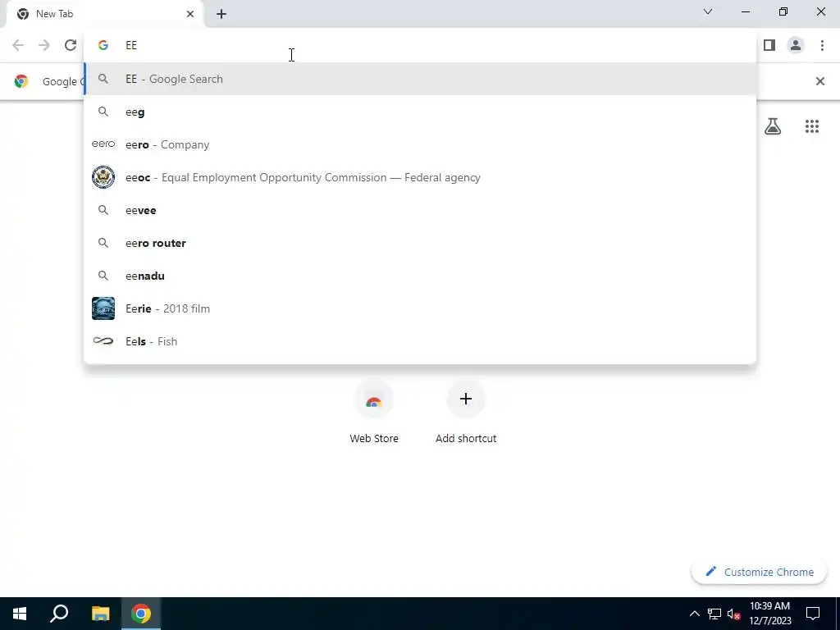Click search icon beside 'eenadu'
840x630 pixels.
(x=103, y=276)
